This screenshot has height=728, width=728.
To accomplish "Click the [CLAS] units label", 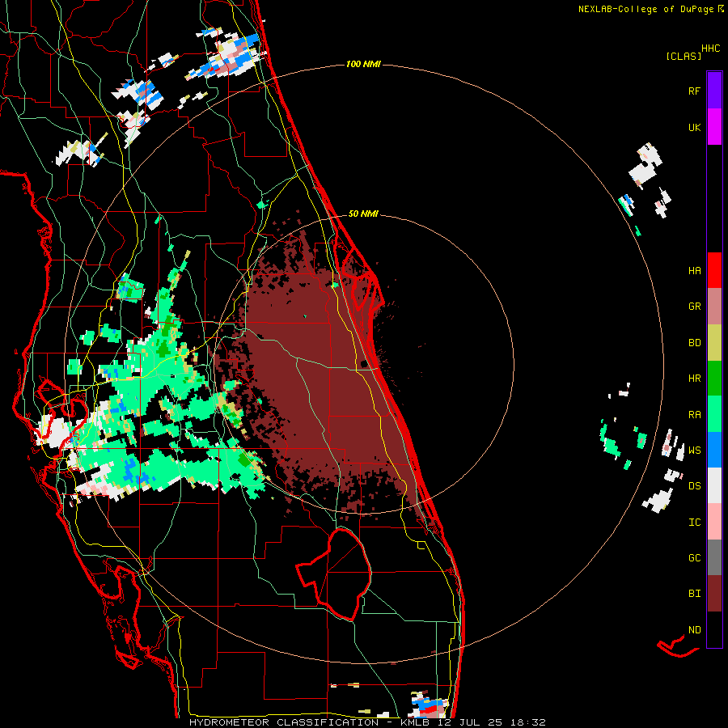I will pyautogui.click(x=684, y=57).
